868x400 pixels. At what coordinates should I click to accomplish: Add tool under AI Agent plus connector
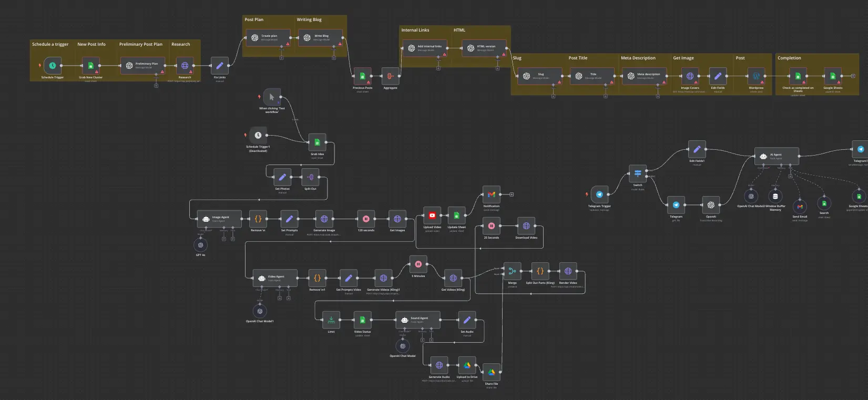coord(790,176)
